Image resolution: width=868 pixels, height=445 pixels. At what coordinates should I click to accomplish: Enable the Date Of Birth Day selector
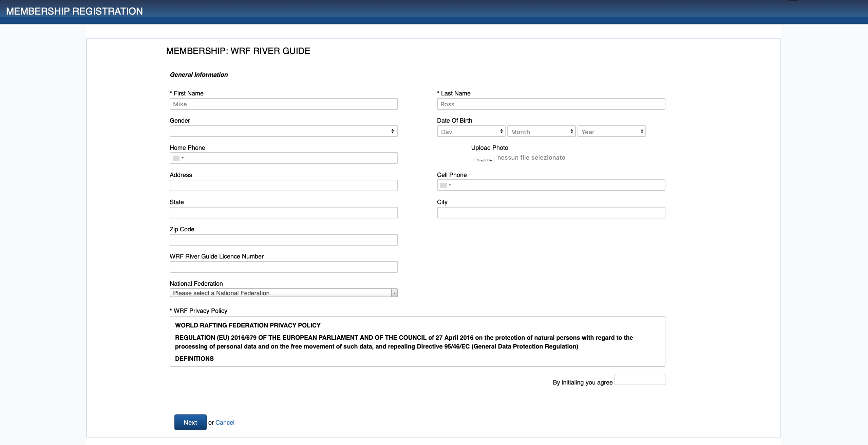coord(470,131)
